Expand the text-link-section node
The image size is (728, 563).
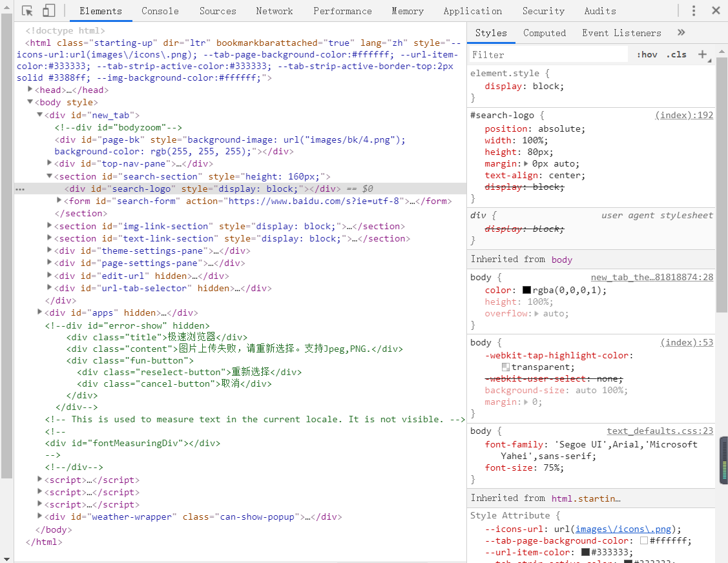[x=49, y=237]
